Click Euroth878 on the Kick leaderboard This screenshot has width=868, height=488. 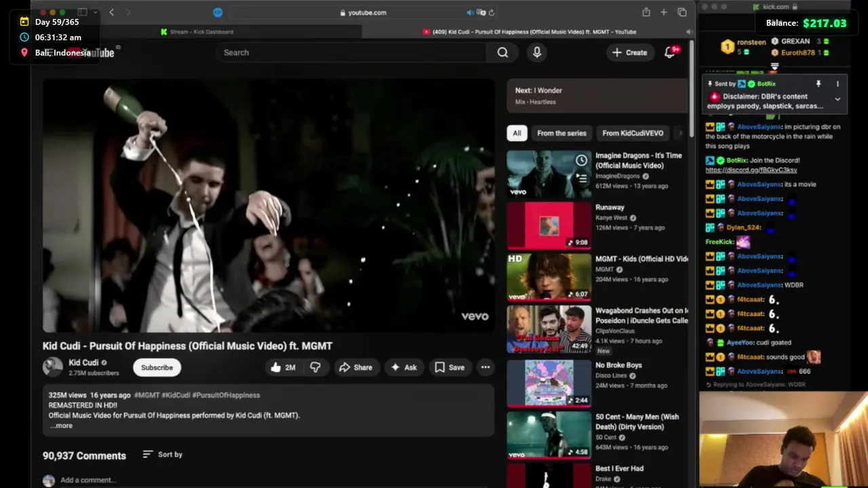point(797,52)
